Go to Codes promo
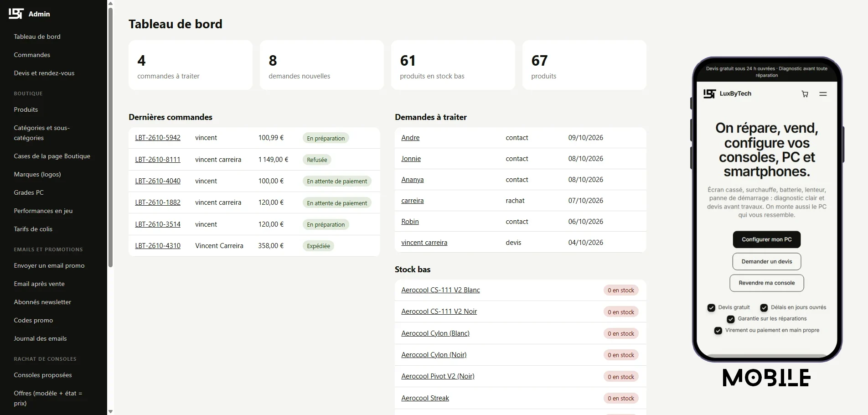 33,320
